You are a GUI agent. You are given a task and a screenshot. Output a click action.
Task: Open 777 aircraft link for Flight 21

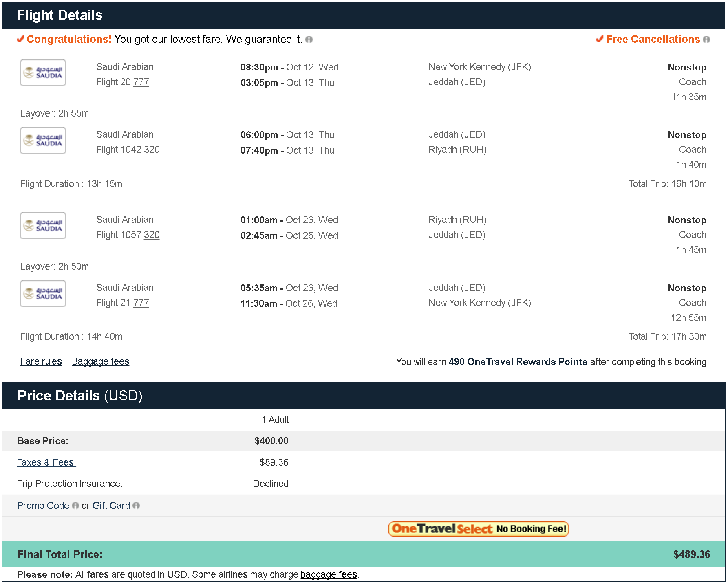[141, 303]
